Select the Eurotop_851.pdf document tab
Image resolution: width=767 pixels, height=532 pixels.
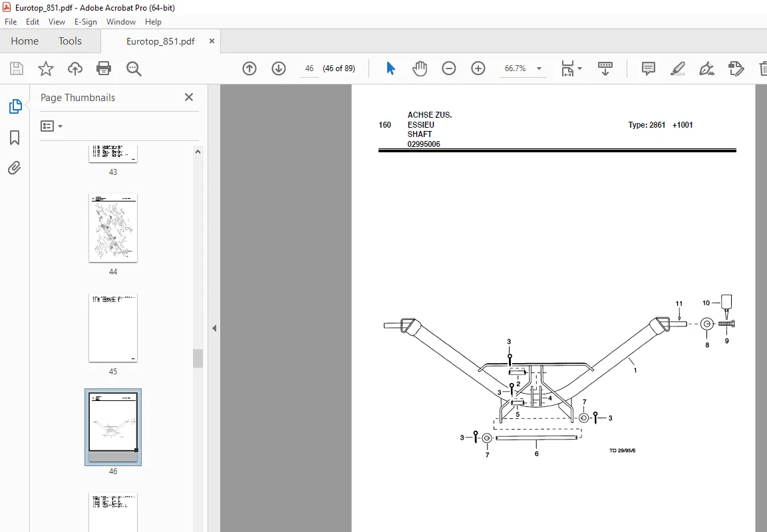tap(160, 41)
